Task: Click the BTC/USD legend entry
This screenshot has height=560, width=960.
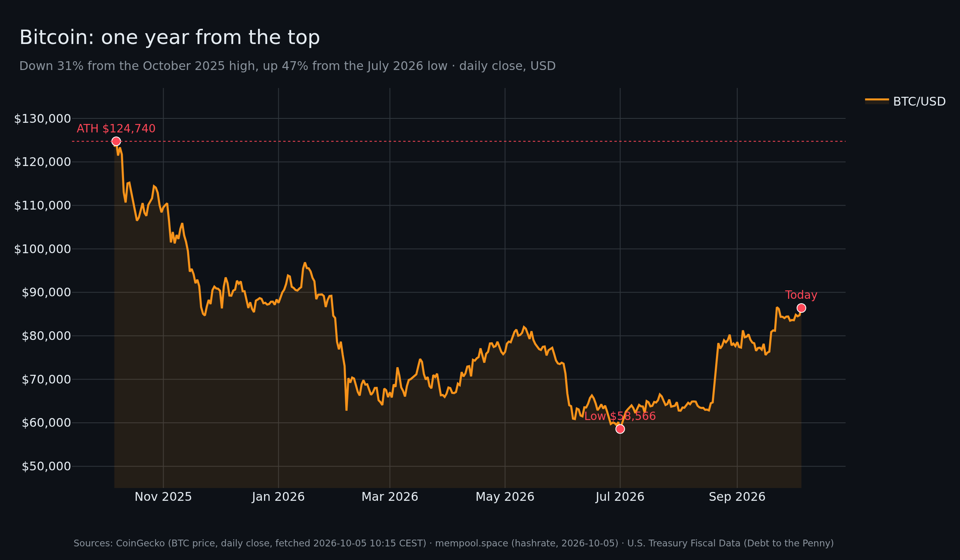Action: (x=905, y=102)
